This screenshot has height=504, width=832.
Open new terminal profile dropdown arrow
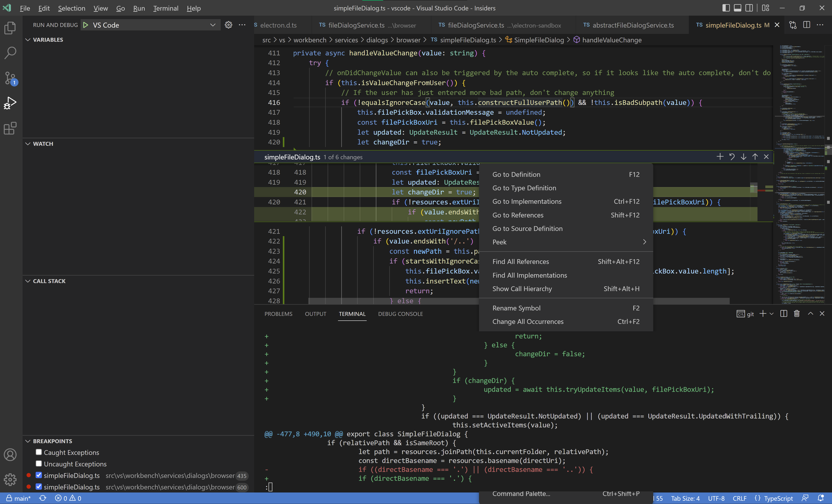pyautogui.click(x=772, y=314)
